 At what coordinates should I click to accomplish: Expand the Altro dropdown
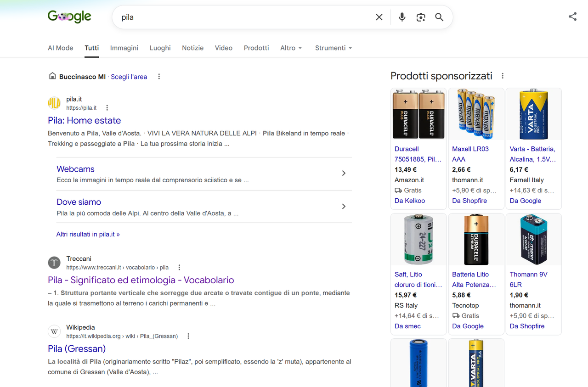point(291,48)
